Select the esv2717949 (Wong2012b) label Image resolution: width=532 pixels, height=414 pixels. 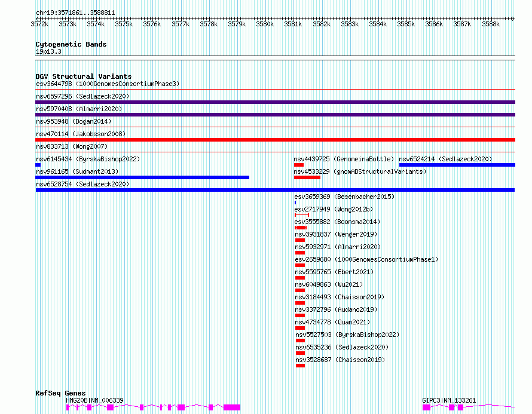pos(334,209)
